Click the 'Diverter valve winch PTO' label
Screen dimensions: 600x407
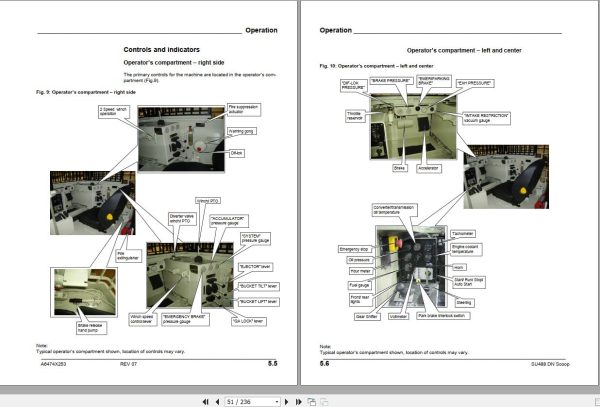click(x=182, y=219)
